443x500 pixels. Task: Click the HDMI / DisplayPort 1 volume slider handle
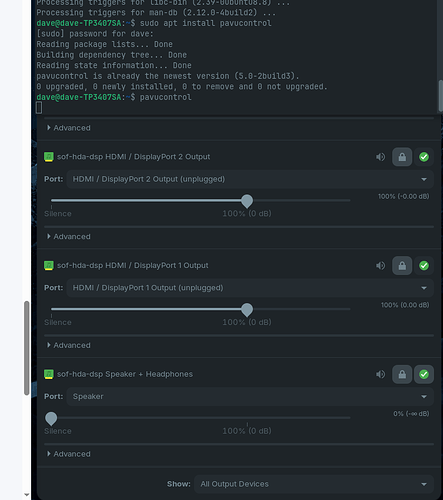tap(247, 310)
